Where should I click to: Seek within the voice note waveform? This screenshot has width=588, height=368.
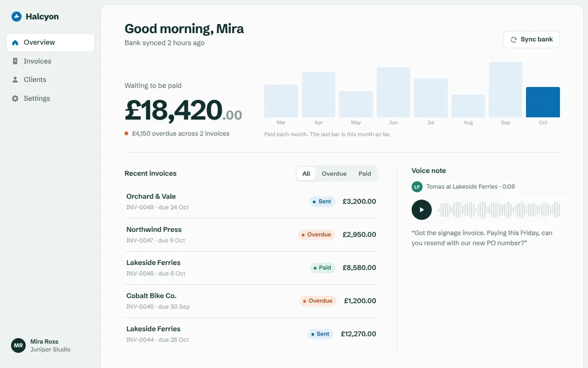[499, 210]
